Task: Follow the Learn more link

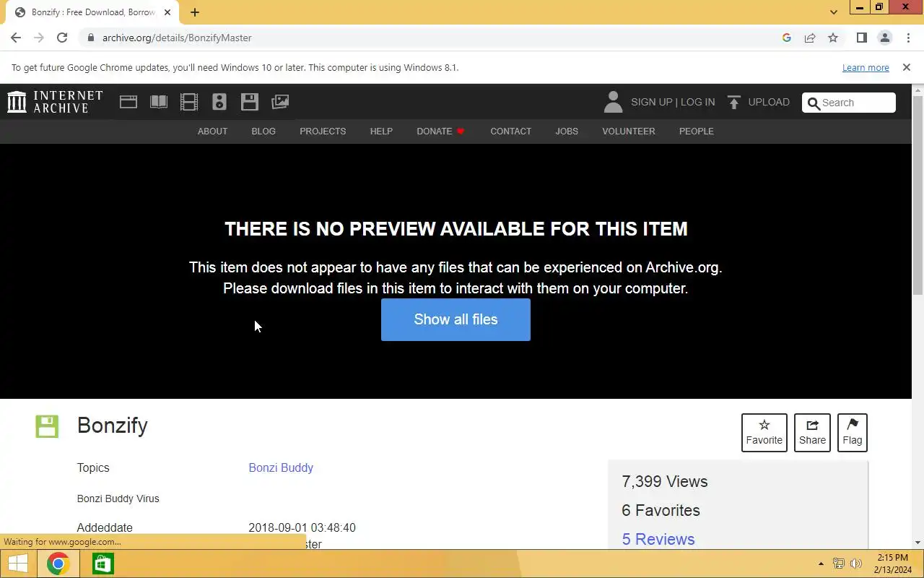Action: [x=866, y=67]
